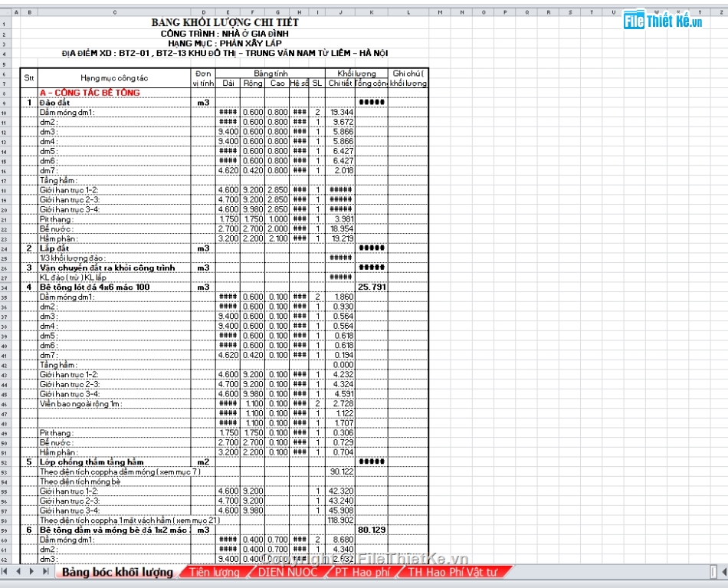Switch to DIEN NUOC sheet tab
The width and height of the screenshot is (728, 588).
tap(288, 572)
